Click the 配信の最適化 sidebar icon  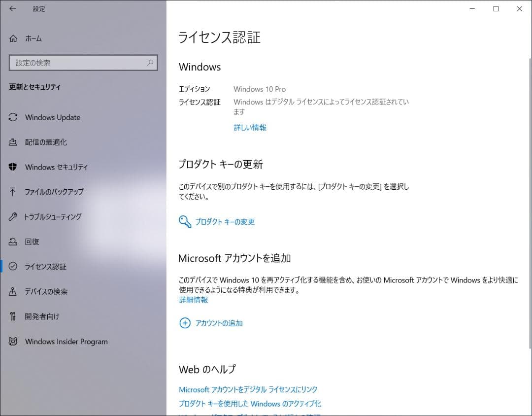[13, 142]
